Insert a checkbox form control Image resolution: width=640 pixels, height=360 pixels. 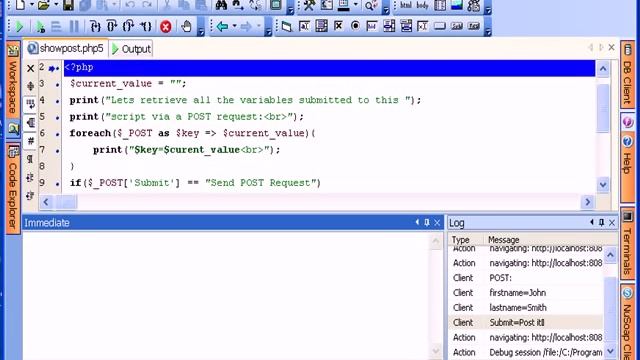click(x=338, y=26)
